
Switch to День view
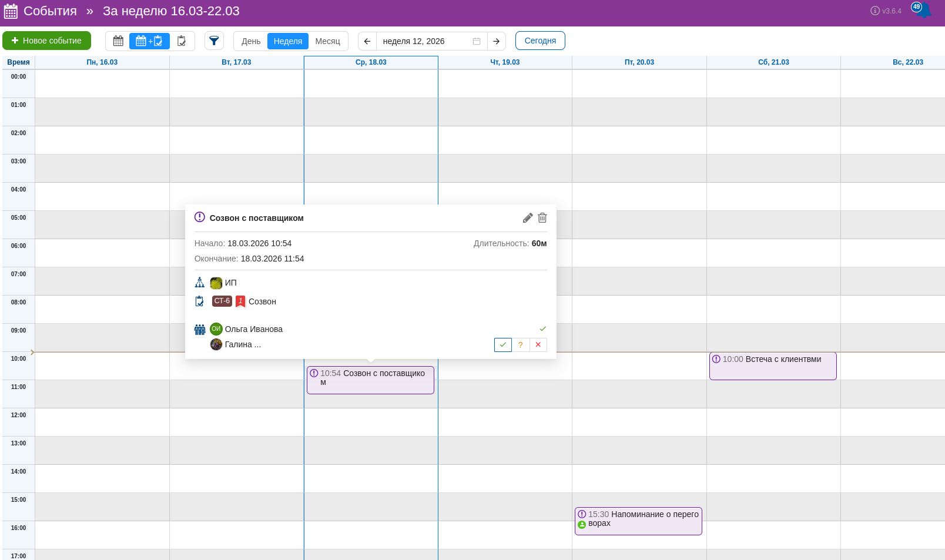[x=251, y=41]
